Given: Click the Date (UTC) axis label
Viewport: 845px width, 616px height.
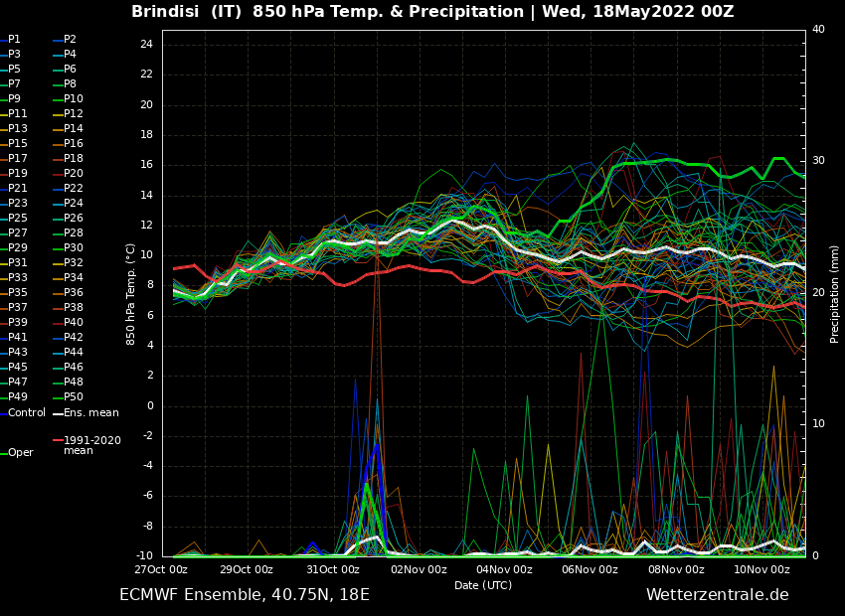Looking at the screenshot, I should tap(483, 586).
